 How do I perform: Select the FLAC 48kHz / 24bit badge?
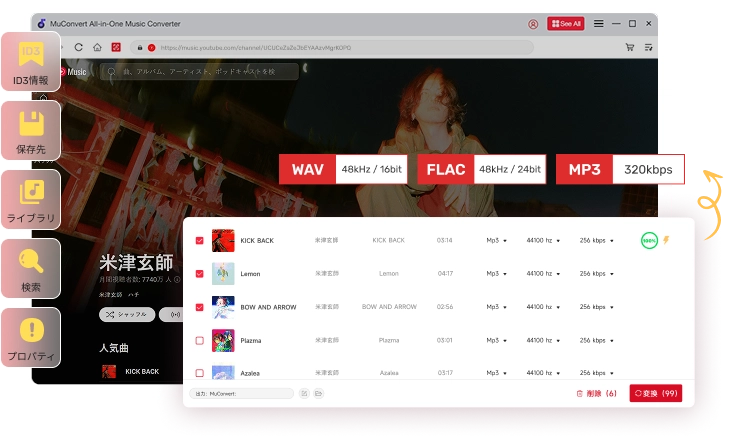[x=482, y=169]
